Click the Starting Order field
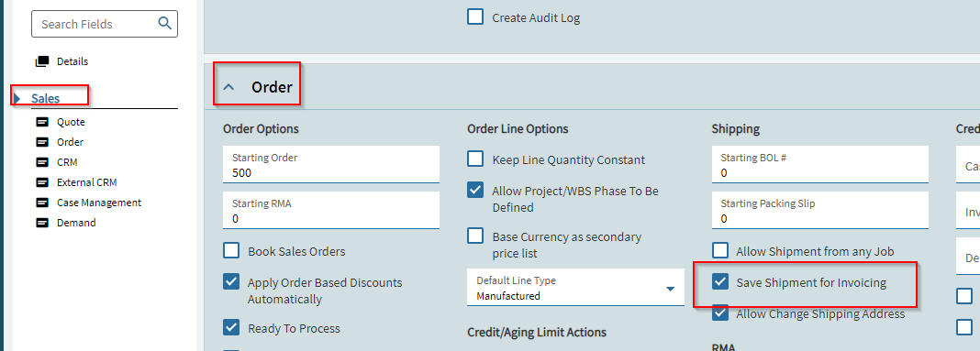 click(x=331, y=165)
